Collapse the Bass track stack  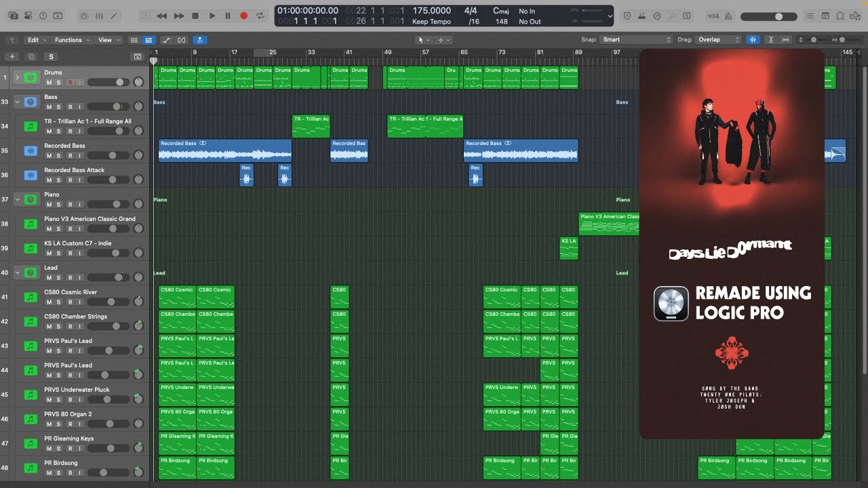pyautogui.click(x=18, y=102)
